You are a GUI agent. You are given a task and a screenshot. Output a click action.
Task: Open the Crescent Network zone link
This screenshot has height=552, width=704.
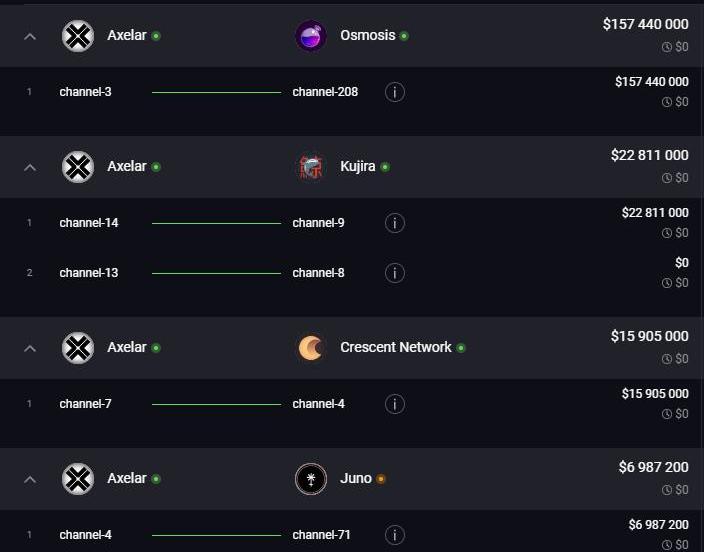(x=396, y=347)
